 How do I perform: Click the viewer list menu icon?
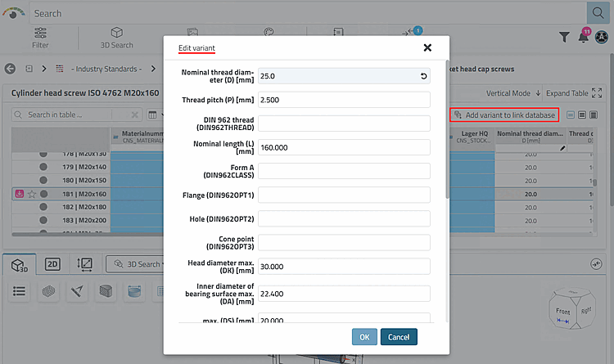tap(19, 291)
